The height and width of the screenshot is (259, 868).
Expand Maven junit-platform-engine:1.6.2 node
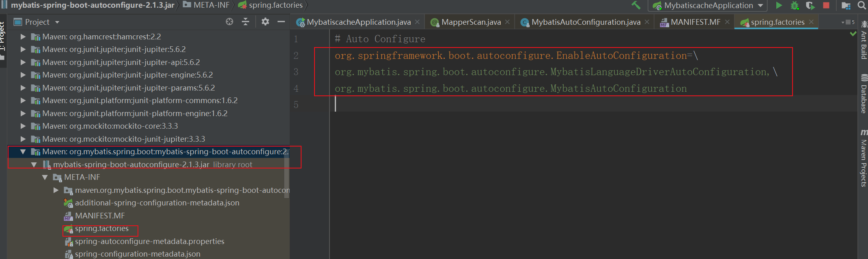[23, 113]
